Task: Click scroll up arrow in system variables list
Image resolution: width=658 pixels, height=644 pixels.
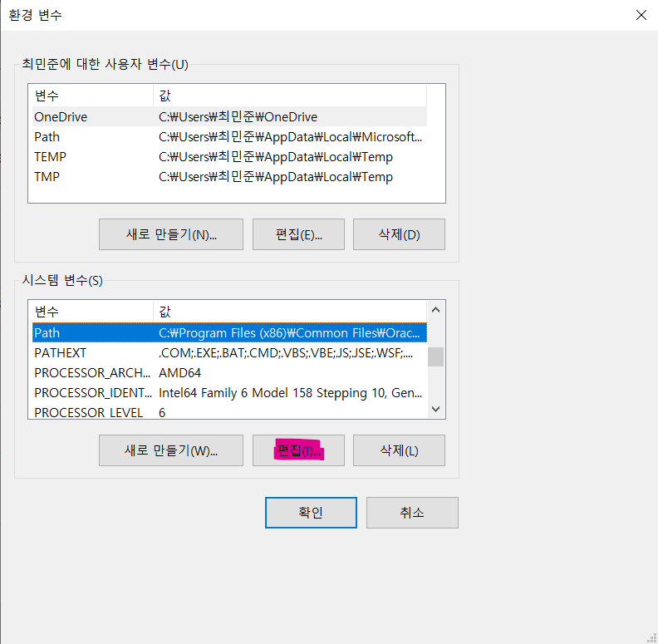Action: [x=435, y=310]
